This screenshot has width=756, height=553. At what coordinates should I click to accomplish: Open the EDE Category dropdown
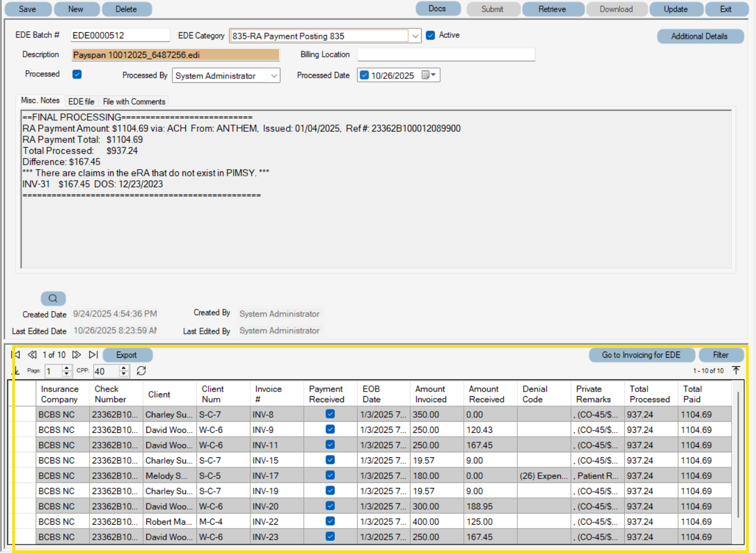pyautogui.click(x=415, y=36)
